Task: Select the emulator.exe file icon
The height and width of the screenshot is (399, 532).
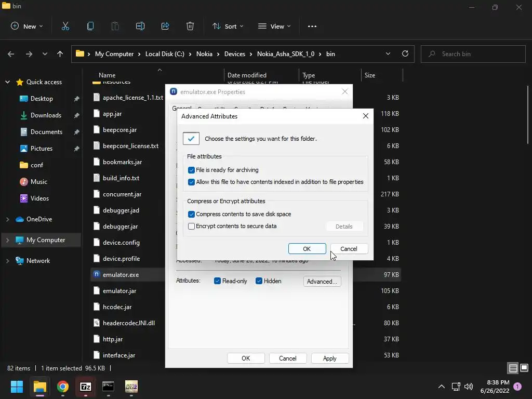Action: pyautogui.click(x=97, y=274)
